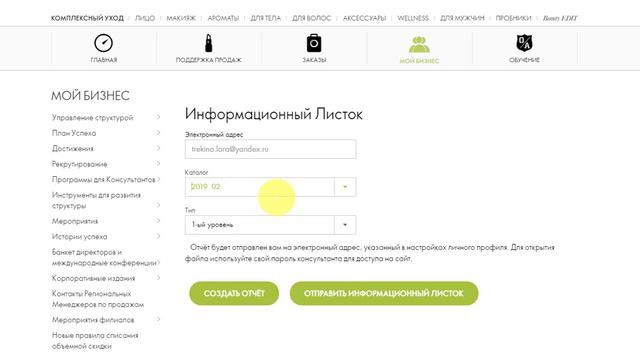Expand Инструменты для развития структуры arrow
Viewport: 640px width, 360px height.
158,205
